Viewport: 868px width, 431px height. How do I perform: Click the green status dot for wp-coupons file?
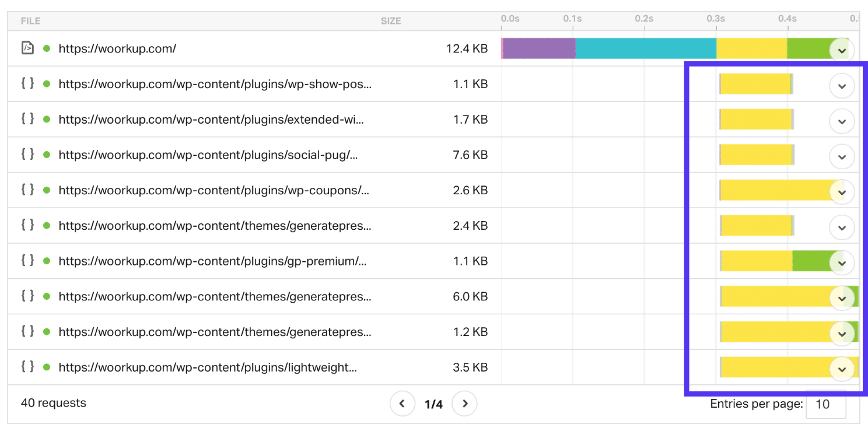[47, 191]
